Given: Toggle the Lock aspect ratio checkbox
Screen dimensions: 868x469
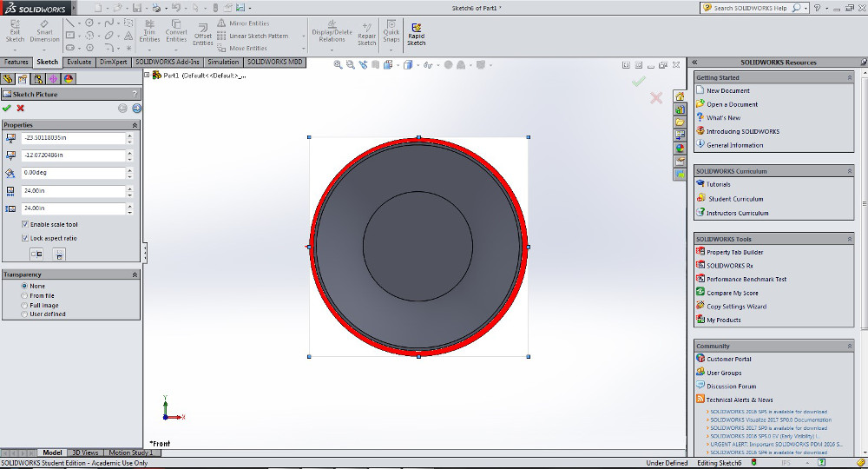Looking at the screenshot, I should pos(25,238).
